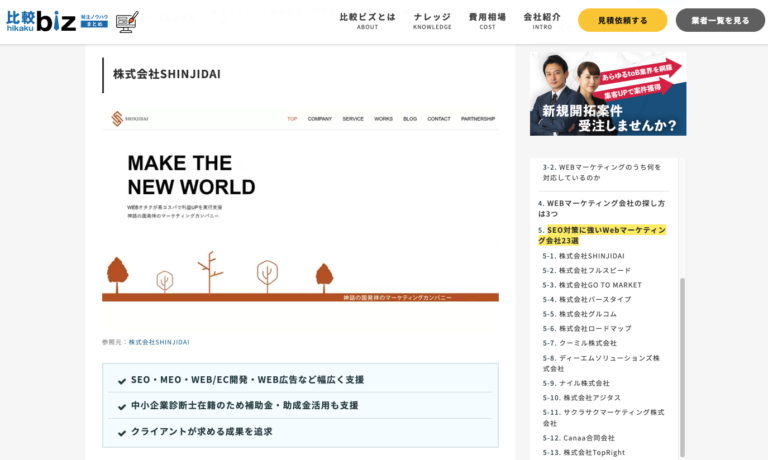The height and width of the screenshot is (460, 768).
Task: Open the 費用相場 COST menu
Action: click(x=487, y=21)
